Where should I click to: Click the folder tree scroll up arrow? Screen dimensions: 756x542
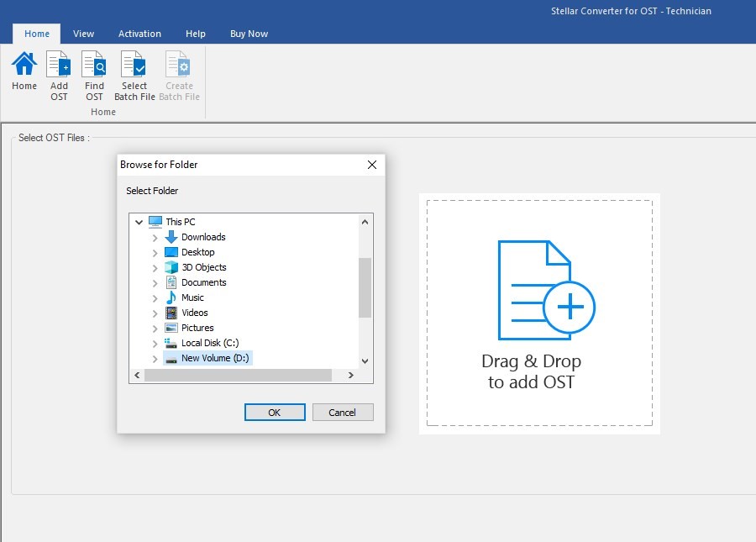coord(365,222)
